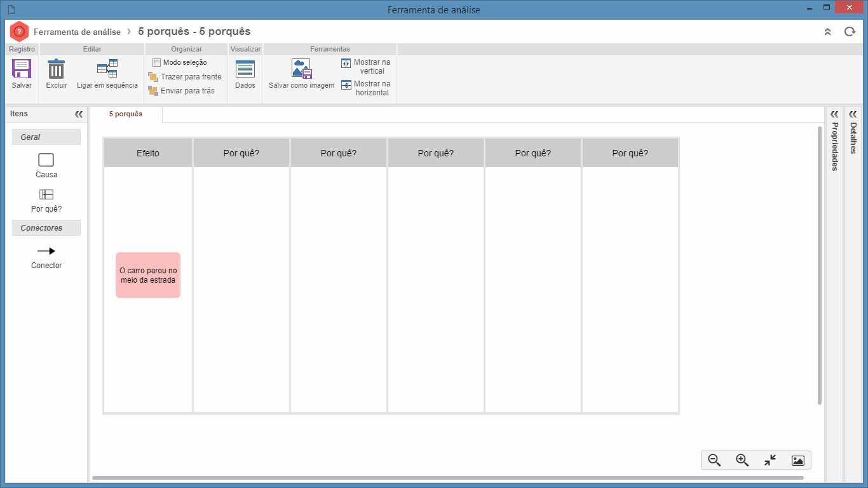
Task: Close the window with red X
Action: 850,7
